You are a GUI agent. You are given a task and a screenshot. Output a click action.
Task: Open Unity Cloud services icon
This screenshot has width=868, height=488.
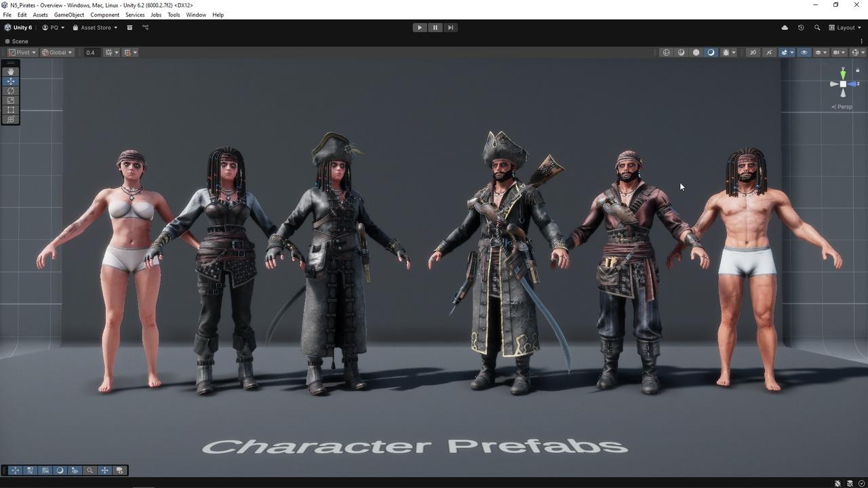click(785, 28)
